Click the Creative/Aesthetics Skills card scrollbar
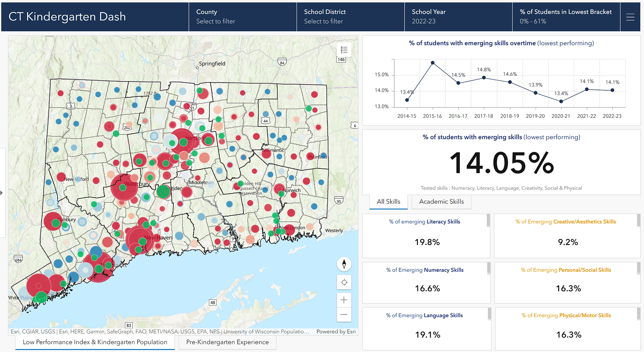 pyautogui.click(x=639, y=220)
